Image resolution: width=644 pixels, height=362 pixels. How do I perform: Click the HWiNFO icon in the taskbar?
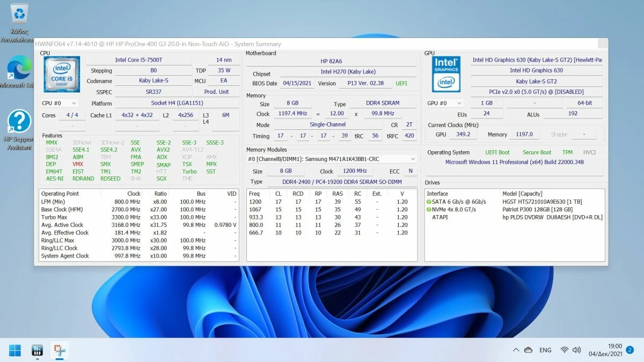point(38,350)
